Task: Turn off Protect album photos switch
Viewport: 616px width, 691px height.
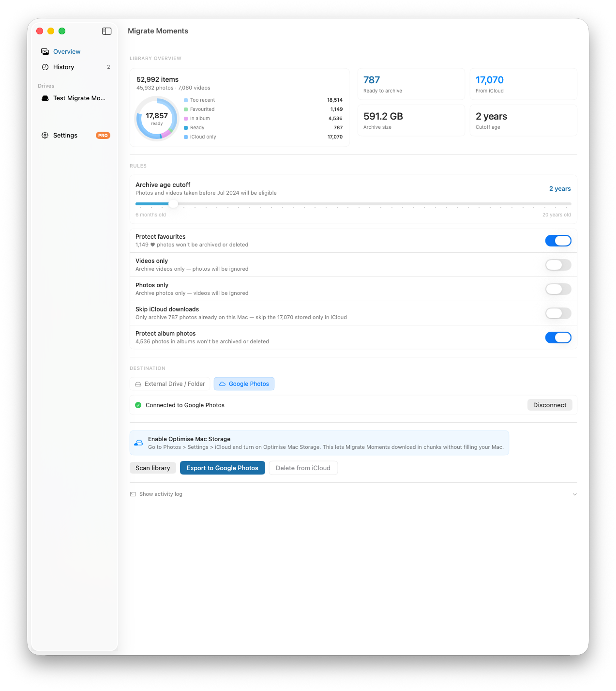Action: (x=558, y=338)
